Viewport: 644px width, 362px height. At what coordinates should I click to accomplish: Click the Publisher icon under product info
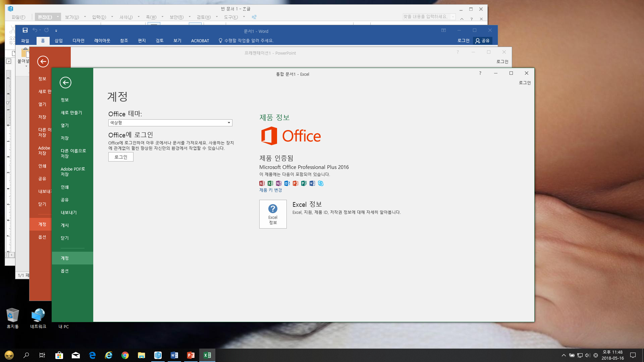(304, 183)
